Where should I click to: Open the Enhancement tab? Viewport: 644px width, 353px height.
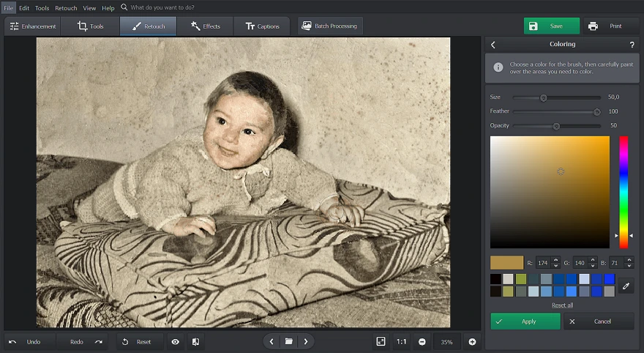click(32, 26)
